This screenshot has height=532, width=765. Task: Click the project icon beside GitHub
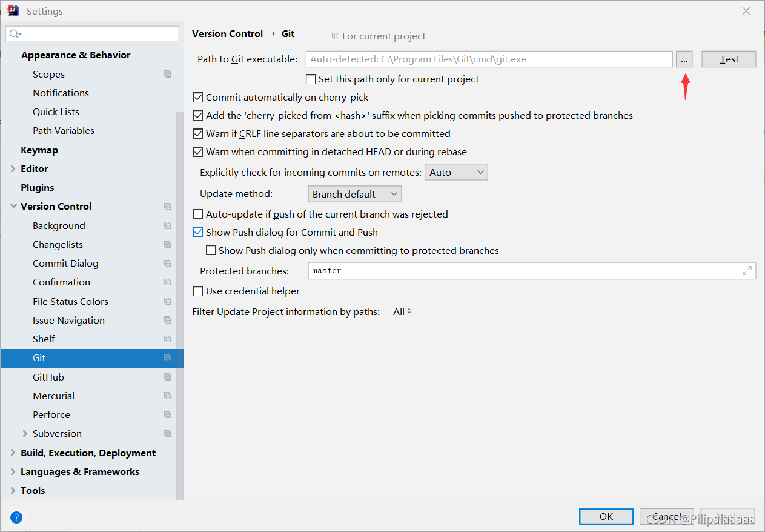[168, 377]
